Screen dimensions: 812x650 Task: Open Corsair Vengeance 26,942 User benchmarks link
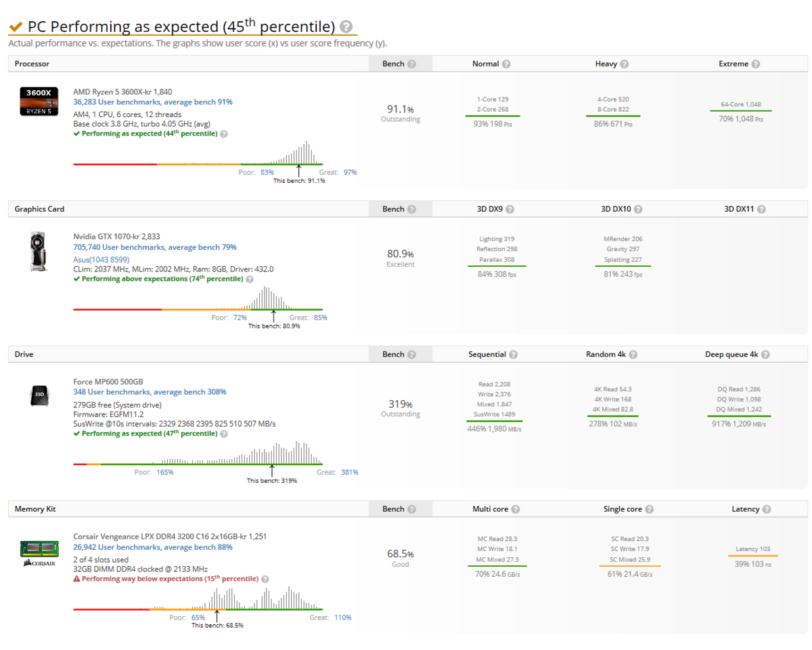153,547
